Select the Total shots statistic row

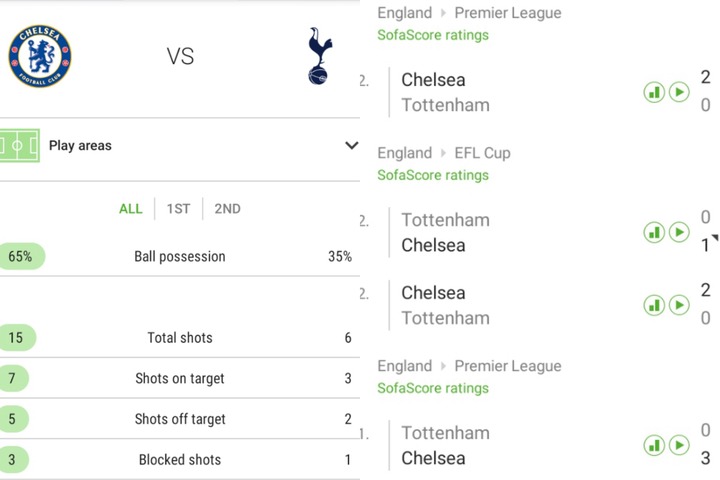pyautogui.click(x=180, y=338)
